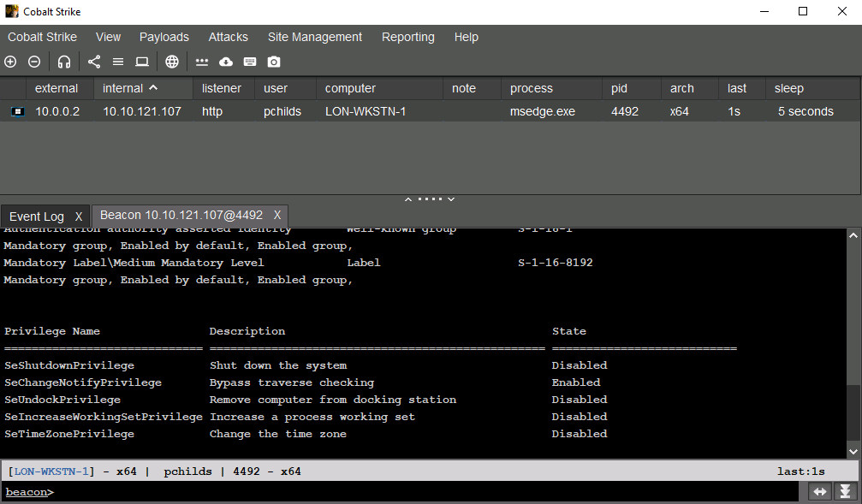This screenshot has height=504, width=862.
Task: Click the minus circle disconnect icon
Action: click(34, 62)
